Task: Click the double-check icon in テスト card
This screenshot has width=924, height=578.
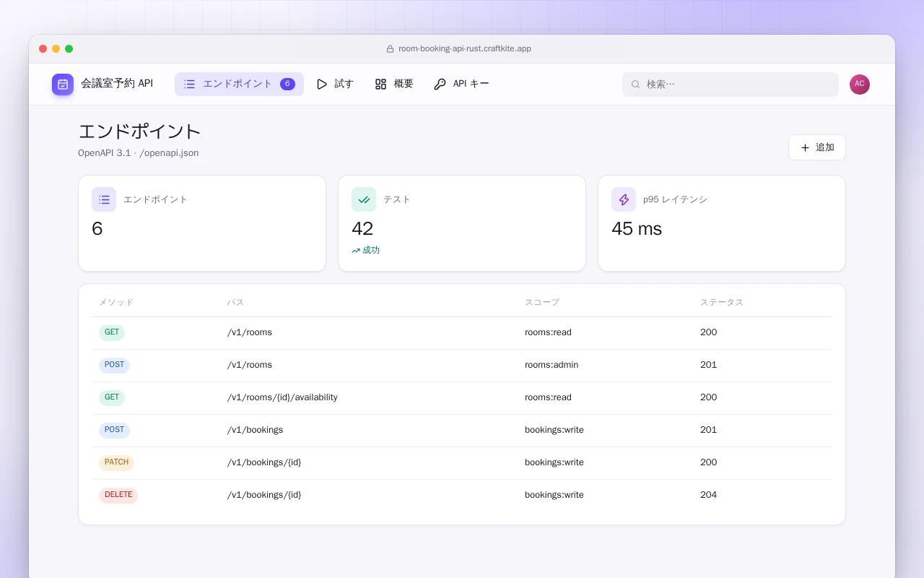Action: point(364,199)
